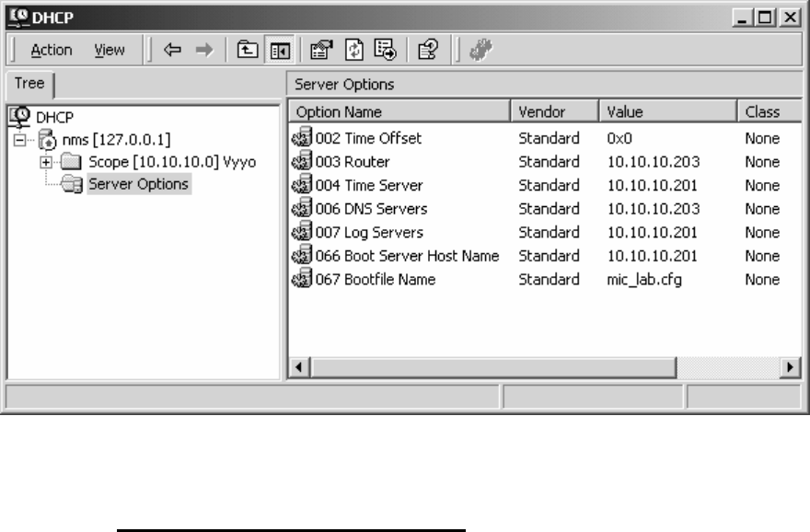Click Standard vendor in Bootfile Name row
This screenshot has width=810, height=532.
tap(549, 280)
